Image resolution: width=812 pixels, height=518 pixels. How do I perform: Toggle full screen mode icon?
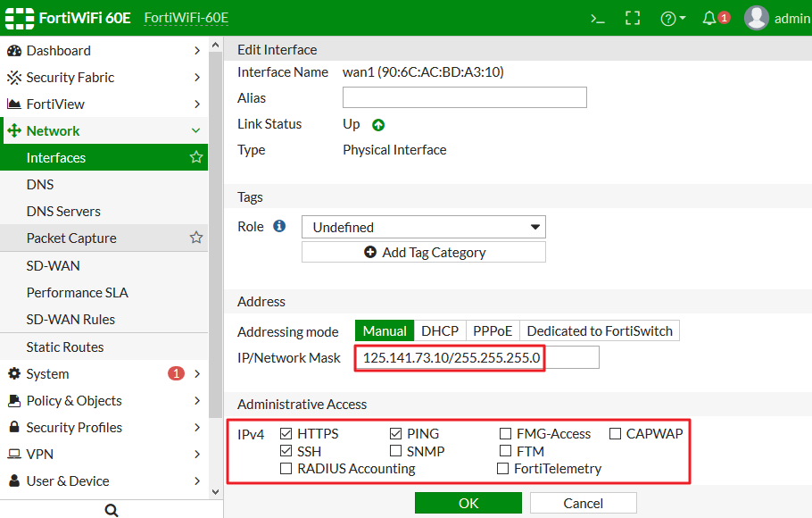click(x=633, y=19)
